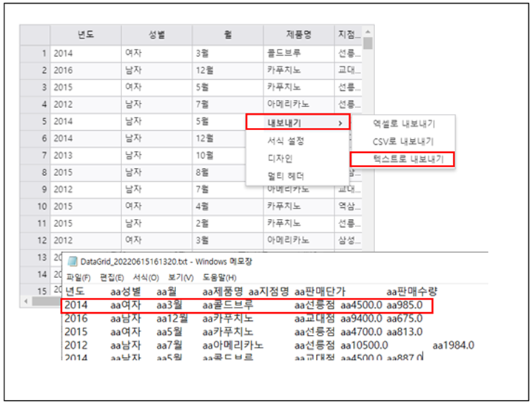Click the horizontal scrollbar left arrow
Image resolution: width=532 pixels, height=403 pixels.
[x=26, y=301]
